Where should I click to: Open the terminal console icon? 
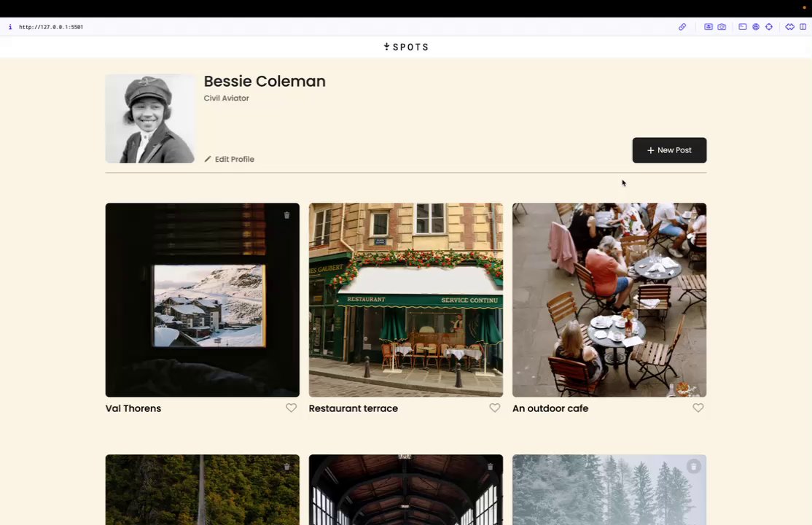[x=743, y=27]
